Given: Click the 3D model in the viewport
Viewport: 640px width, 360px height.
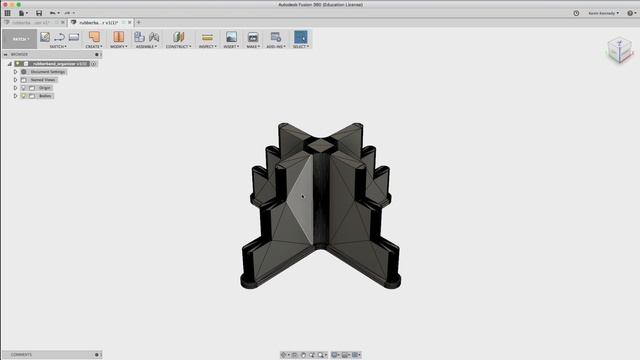Looking at the screenshot, I should 321,205.
